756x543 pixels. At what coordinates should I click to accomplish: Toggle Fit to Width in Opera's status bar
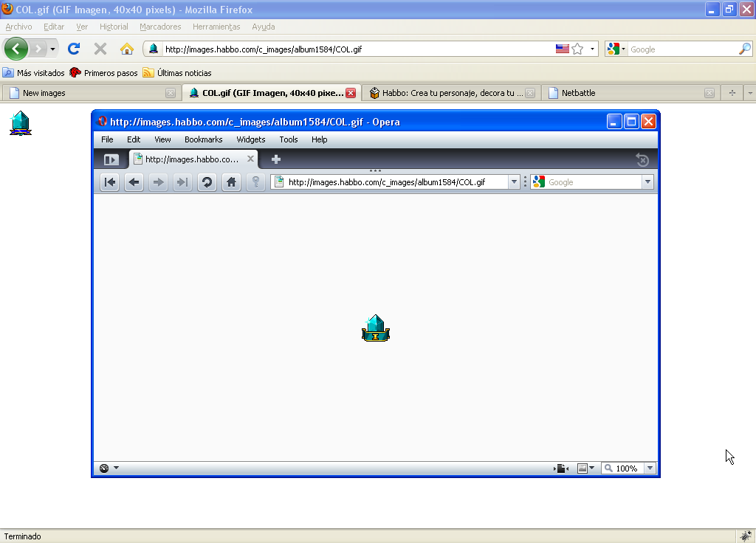tap(561, 468)
